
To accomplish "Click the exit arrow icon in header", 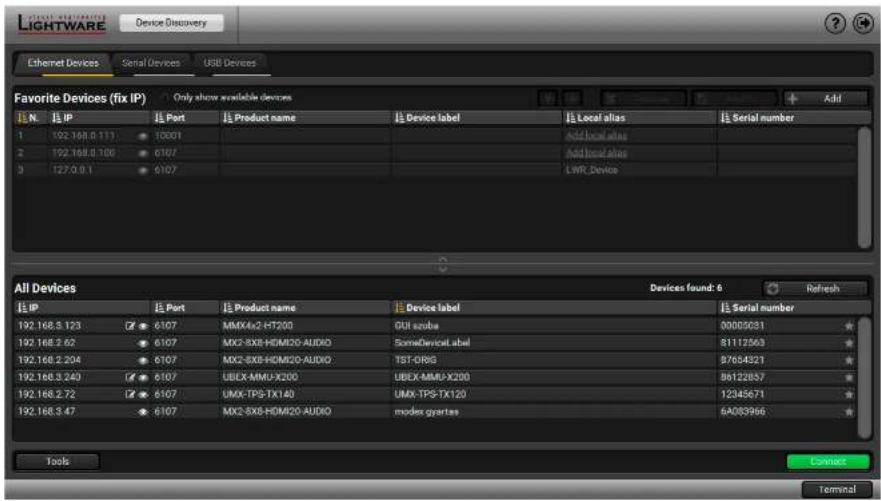I will [863, 23].
